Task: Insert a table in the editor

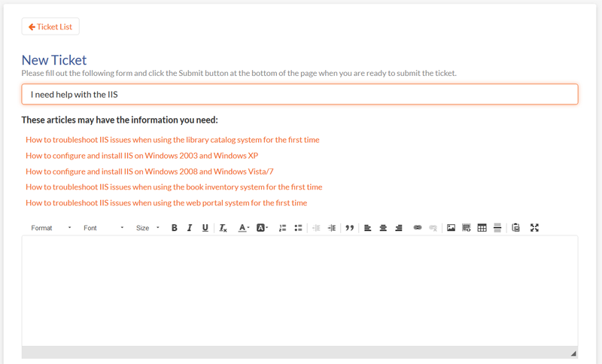Action: tap(482, 228)
